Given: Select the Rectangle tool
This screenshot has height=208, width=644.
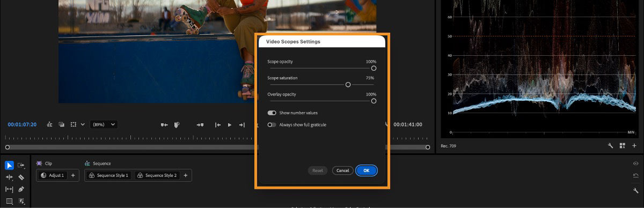Looking at the screenshot, I should coord(10,202).
